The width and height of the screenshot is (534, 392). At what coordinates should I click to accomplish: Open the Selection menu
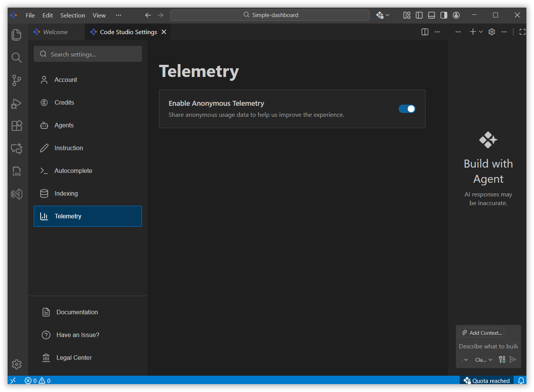tap(72, 15)
